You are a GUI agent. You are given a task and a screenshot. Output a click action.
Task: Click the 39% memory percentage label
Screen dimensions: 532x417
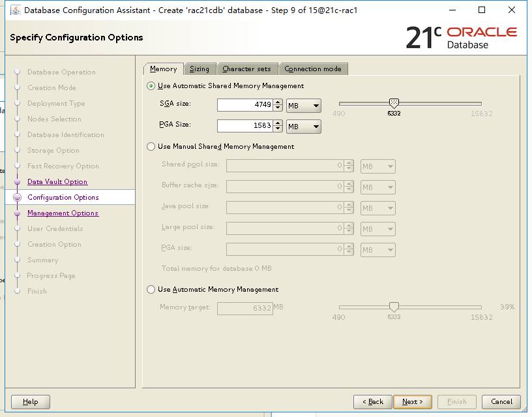point(507,307)
